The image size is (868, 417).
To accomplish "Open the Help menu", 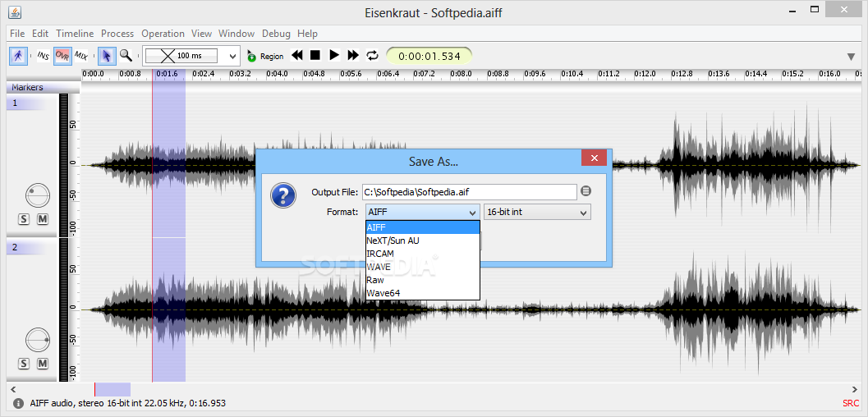I will 307,34.
